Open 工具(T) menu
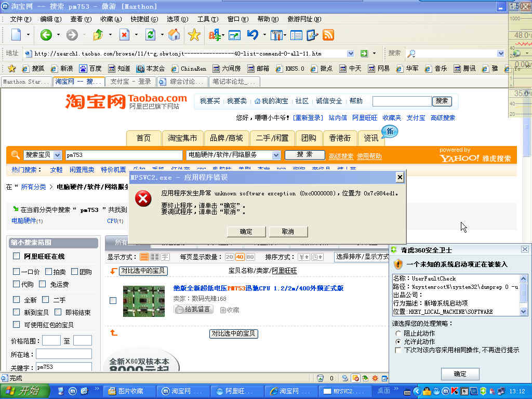Screen dimensions: 532x399 click(208, 19)
